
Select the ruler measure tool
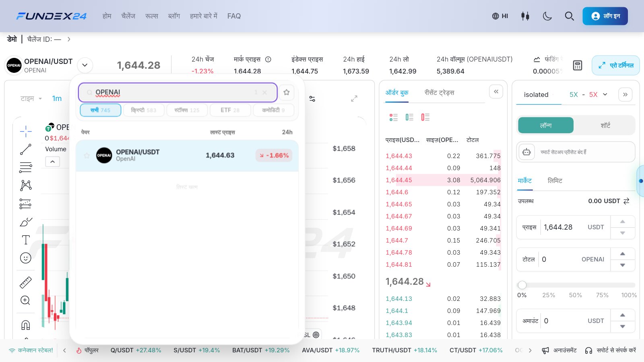pos(26,282)
